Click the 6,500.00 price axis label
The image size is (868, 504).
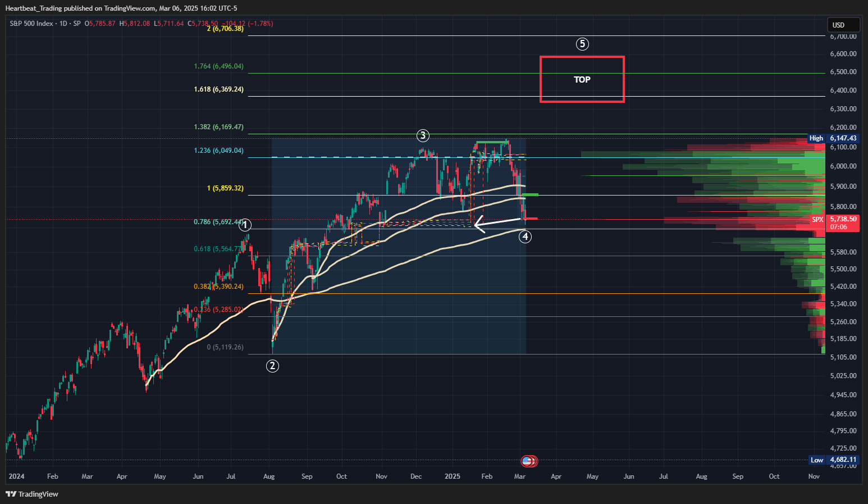(843, 72)
